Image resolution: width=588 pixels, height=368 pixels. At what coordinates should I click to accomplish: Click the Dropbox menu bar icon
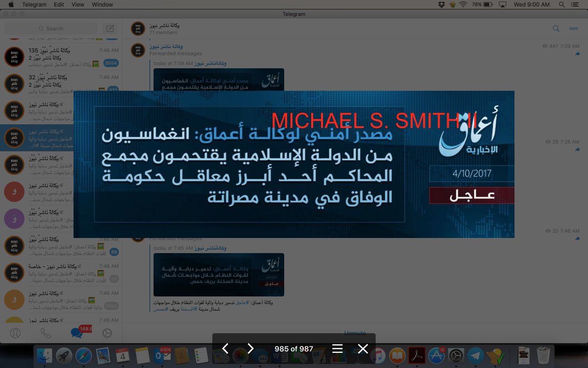coord(441,4)
